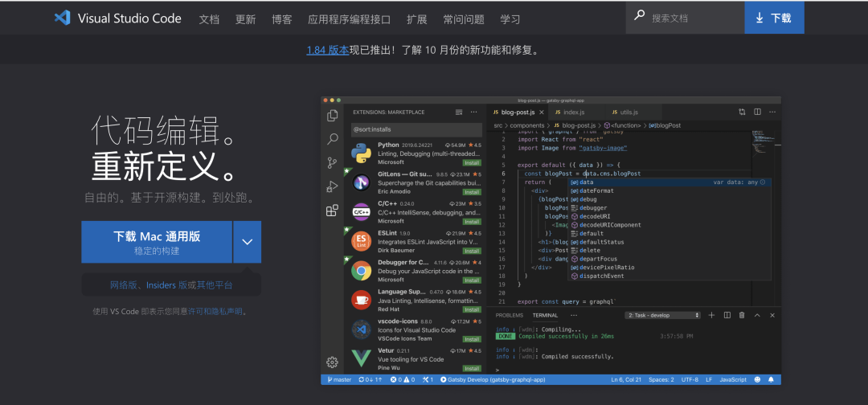Open the 其他平台 link
Image resolution: width=868 pixels, height=405 pixels.
click(x=215, y=285)
